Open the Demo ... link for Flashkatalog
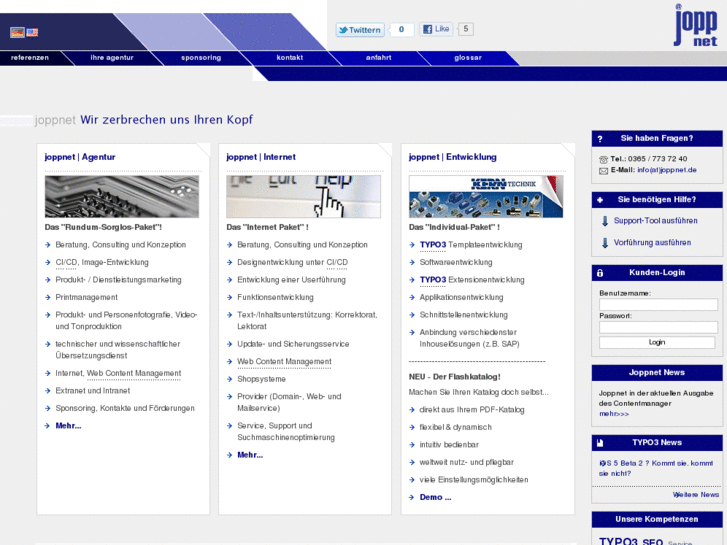 click(435, 497)
